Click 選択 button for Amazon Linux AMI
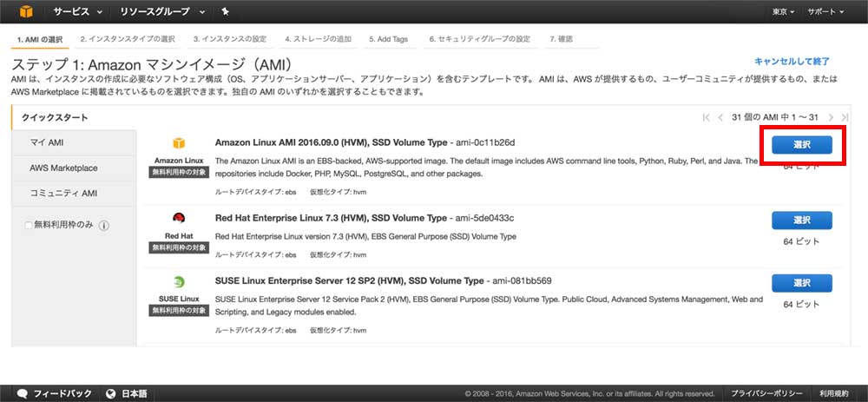The image size is (868, 402). coord(801,144)
